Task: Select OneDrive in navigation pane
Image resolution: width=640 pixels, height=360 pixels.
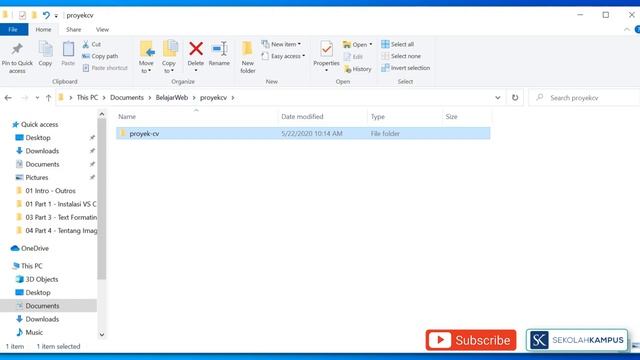Action: tap(35, 248)
